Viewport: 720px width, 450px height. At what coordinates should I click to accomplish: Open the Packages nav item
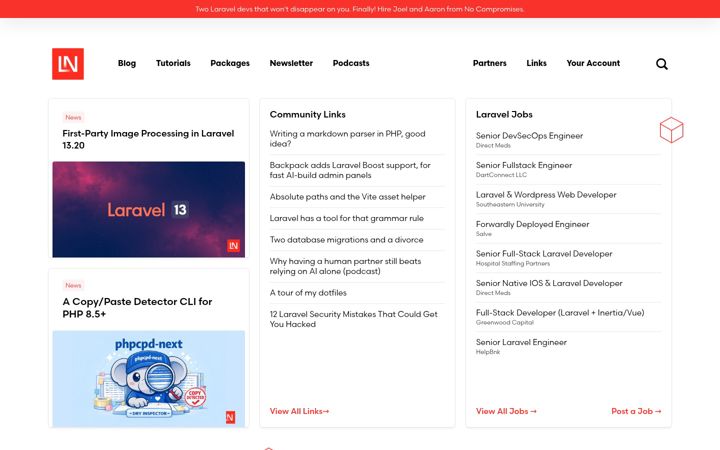[230, 63]
